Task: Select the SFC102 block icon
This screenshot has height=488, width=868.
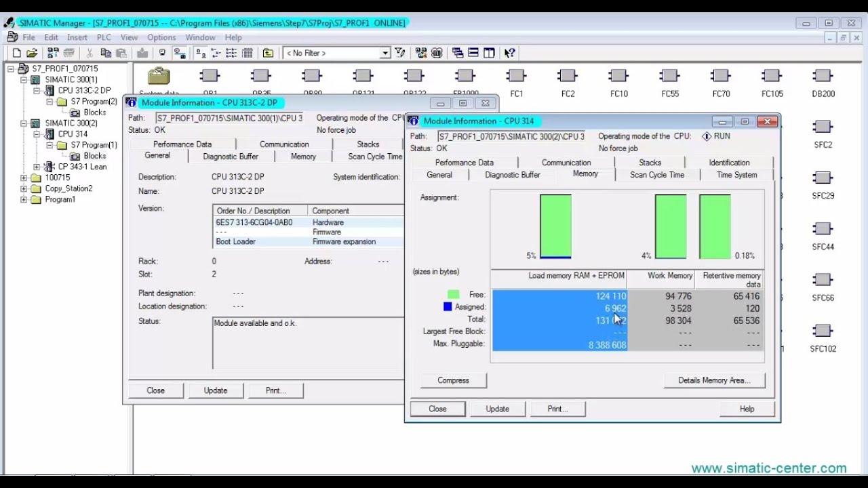Action: click(x=823, y=331)
